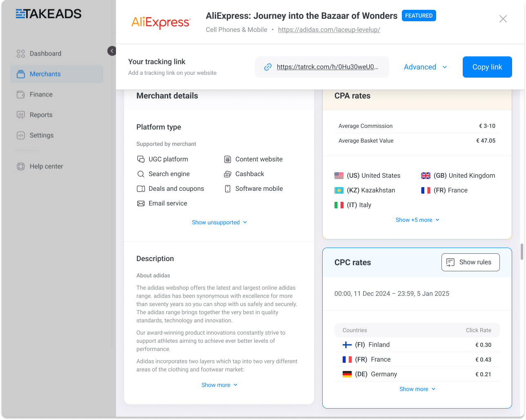Open the Advanced dropdown
This screenshot has height=420, width=526.
coord(425,67)
